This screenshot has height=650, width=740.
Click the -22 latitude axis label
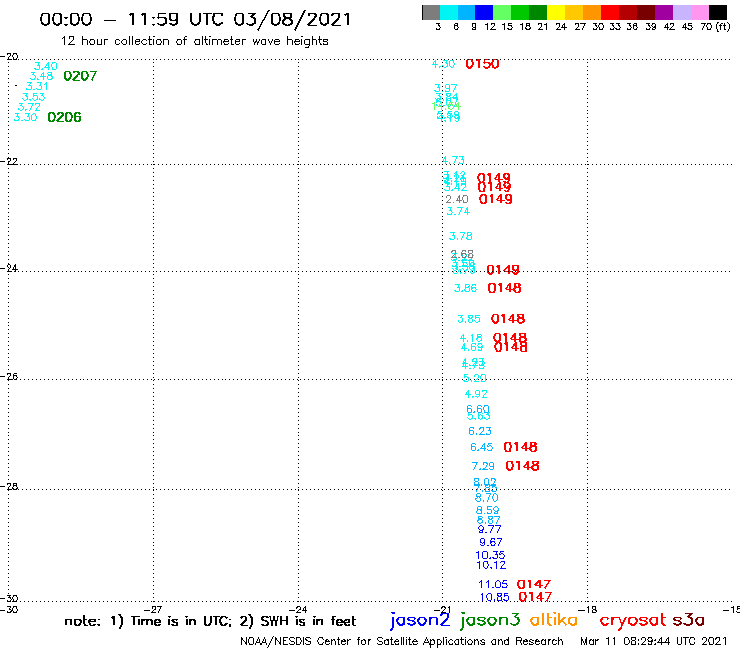point(9,161)
